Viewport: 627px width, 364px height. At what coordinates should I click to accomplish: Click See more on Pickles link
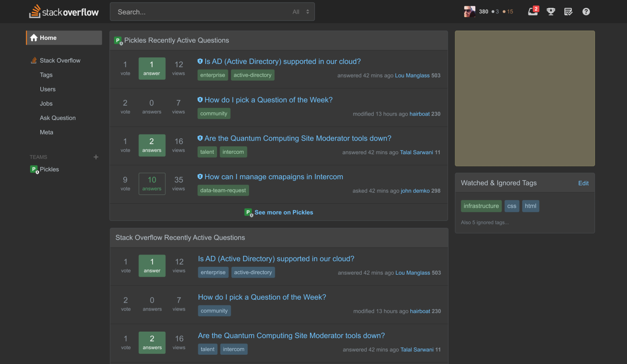click(284, 212)
